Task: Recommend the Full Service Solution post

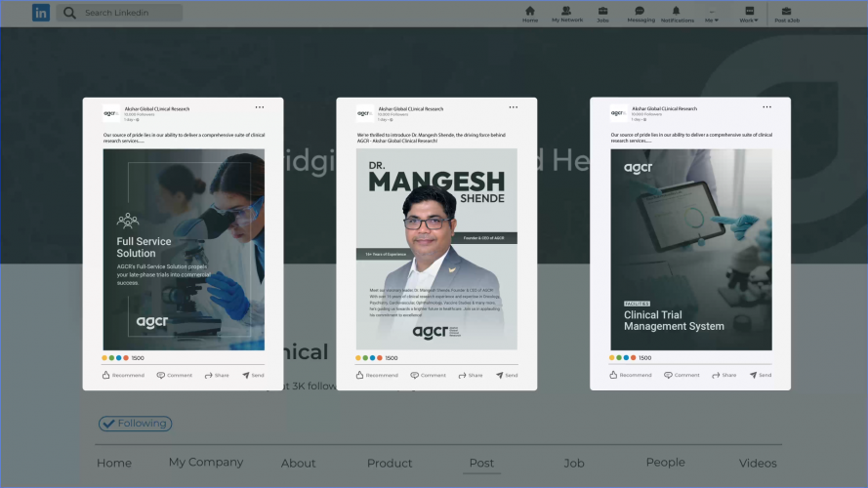Action: point(123,375)
